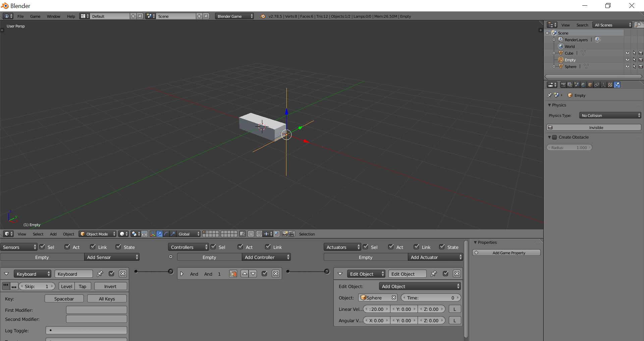
Task: Open the Physics Type dropdown showing No Collision
Action: 610,115
